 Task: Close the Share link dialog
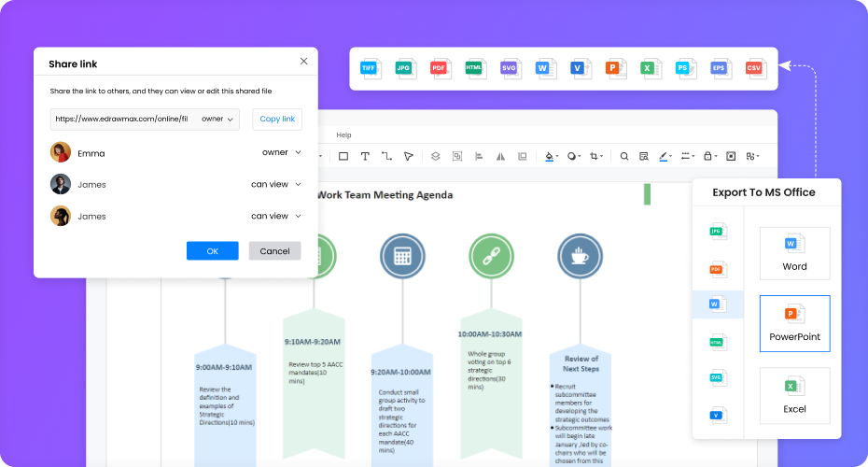(x=303, y=62)
